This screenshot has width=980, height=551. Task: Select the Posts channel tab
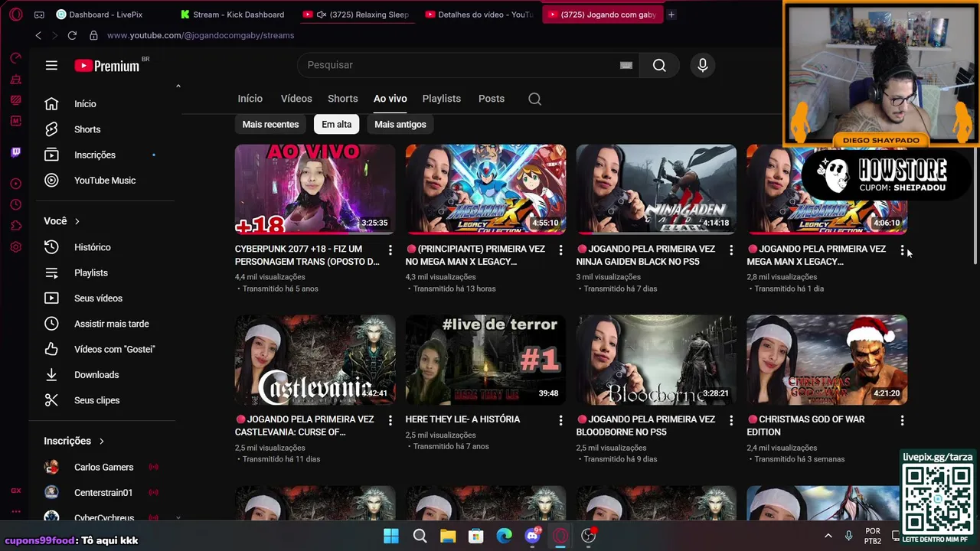492,99
